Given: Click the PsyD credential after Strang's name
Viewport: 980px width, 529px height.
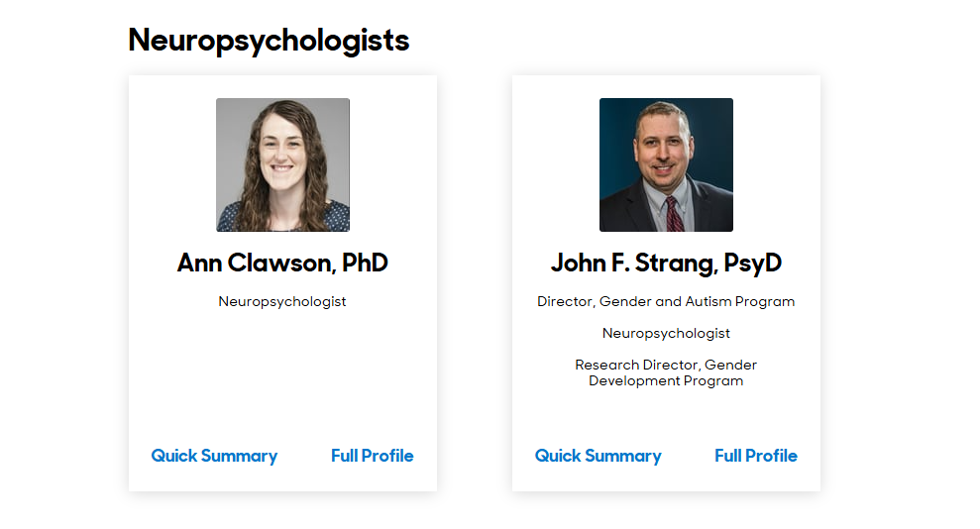Looking at the screenshot, I should (x=753, y=264).
